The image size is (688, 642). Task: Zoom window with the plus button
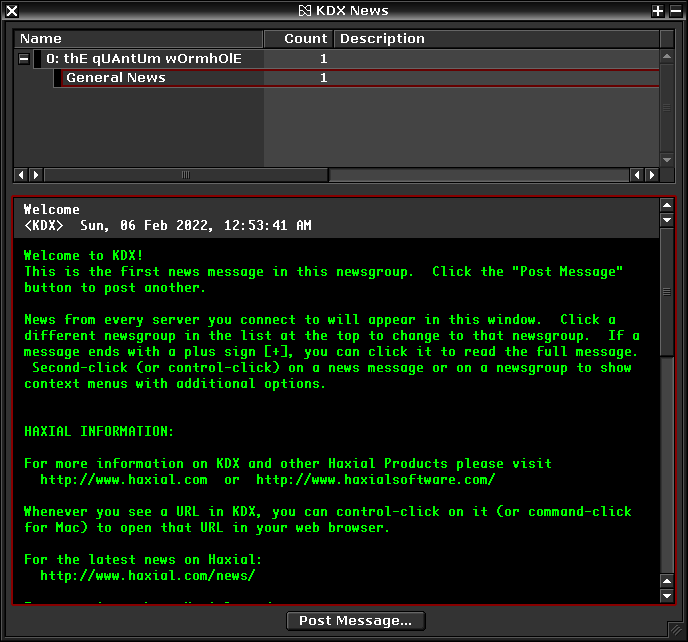pyautogui.click(x=657, y=11)
